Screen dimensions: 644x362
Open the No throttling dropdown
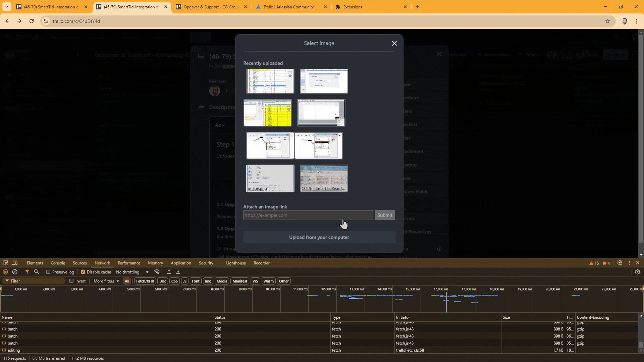tap(132, 272)
